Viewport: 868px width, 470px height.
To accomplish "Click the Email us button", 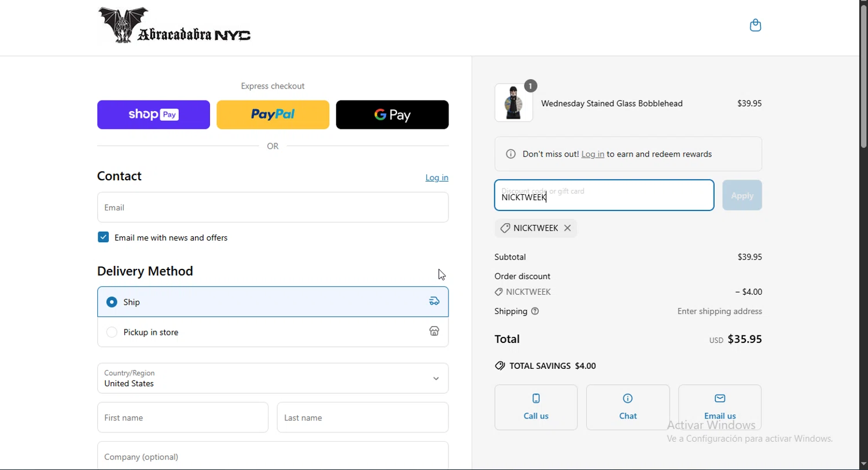I will click(x=720, y=408).
